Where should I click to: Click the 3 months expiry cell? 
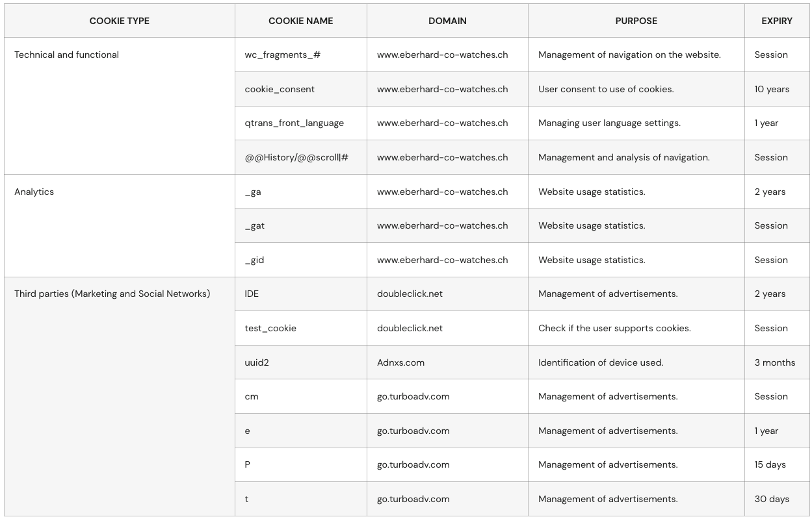(x=774, y=363)
